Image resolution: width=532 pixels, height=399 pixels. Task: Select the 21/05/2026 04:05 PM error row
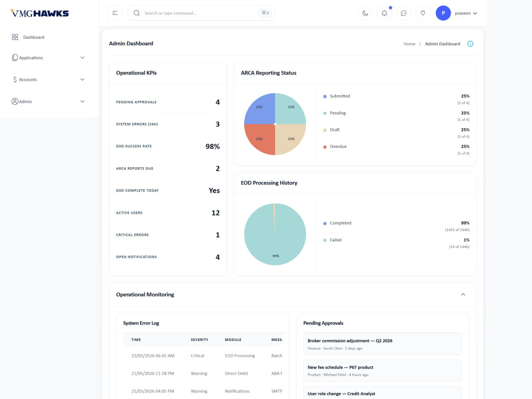203,391
